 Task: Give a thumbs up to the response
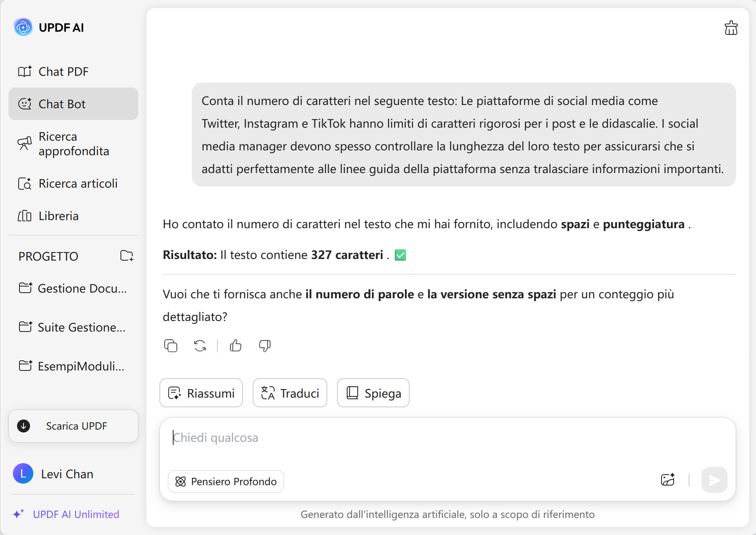(235, 346)
